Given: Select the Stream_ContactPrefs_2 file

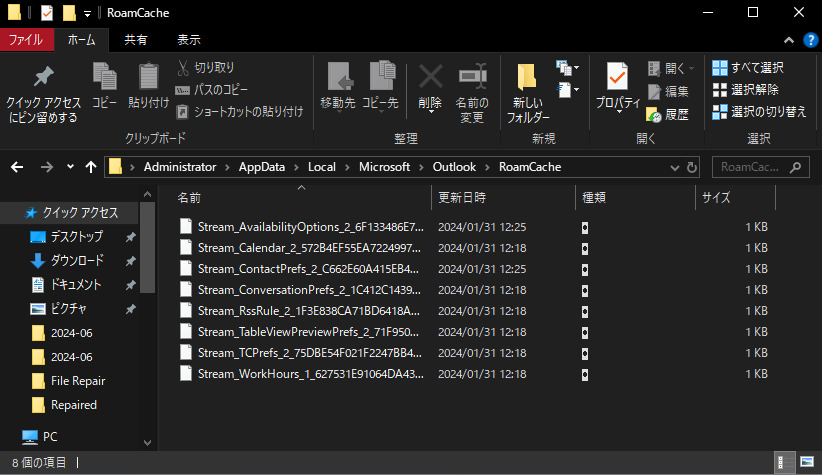Looking at the screenshot, I should click(x=308, y=269).
